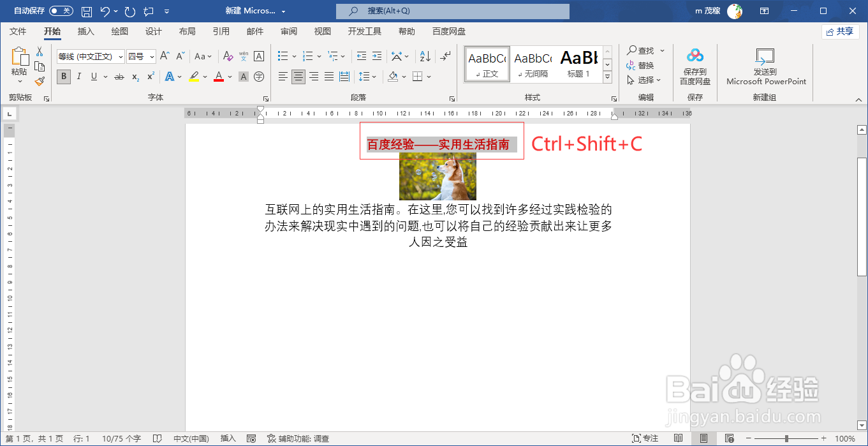Click 发送到 Microsoft PowerPoint icon
Image resolution: width=868 pixels, height=446 pixels.
pos(765,64)
